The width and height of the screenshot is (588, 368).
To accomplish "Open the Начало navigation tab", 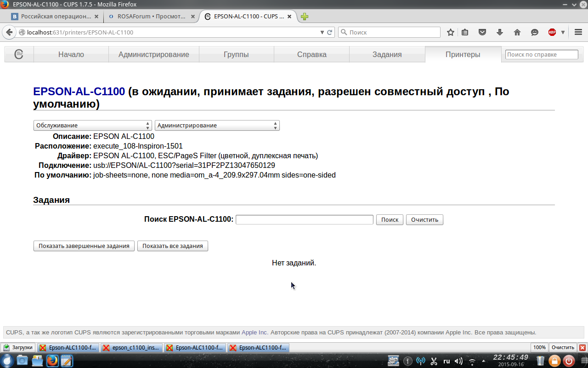I will click(71, 54).
